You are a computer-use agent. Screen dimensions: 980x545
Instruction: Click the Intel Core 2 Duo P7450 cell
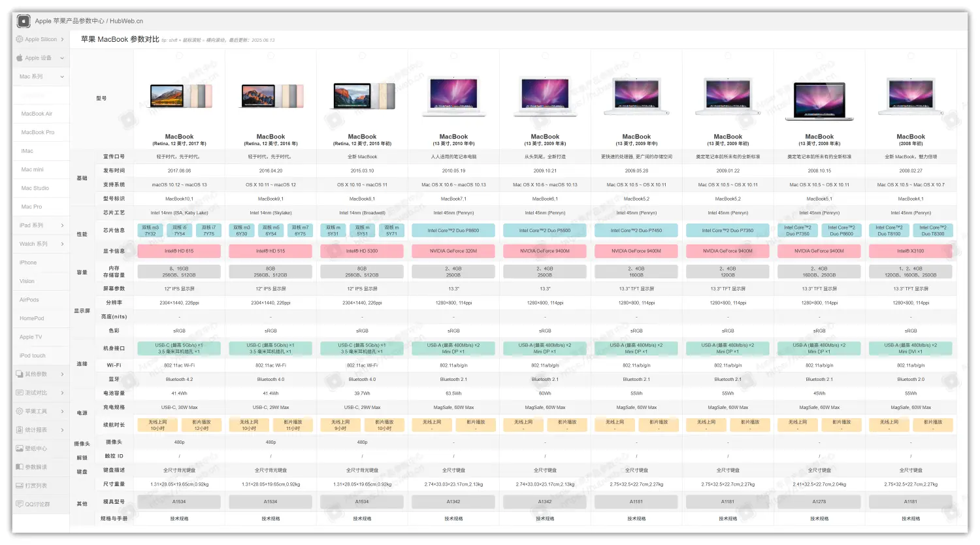636,231
